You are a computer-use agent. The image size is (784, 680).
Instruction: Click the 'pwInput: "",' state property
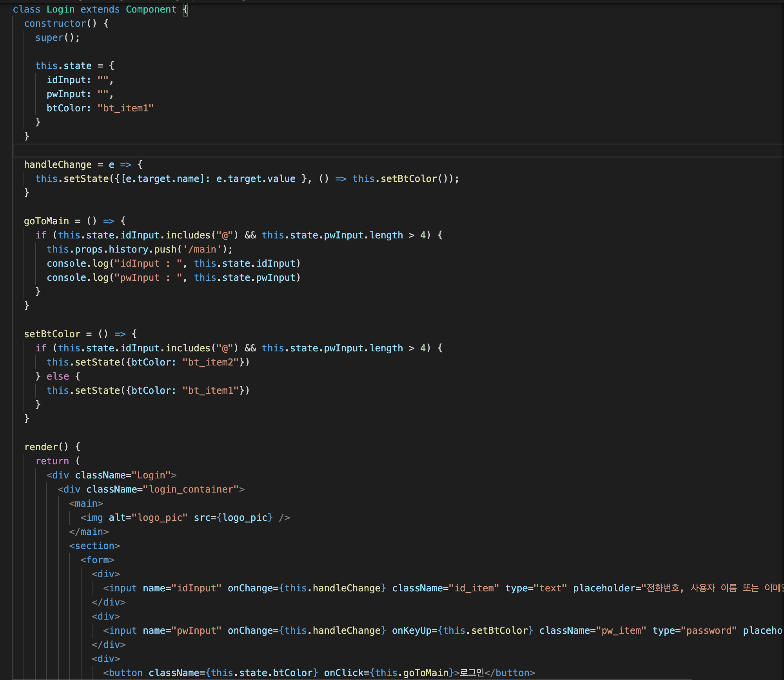[80, 94]
